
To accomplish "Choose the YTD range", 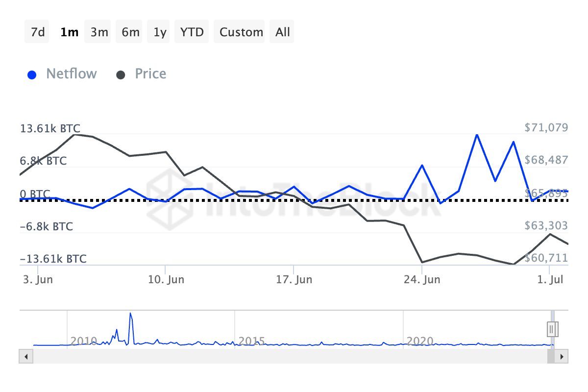I will (192, 32).
